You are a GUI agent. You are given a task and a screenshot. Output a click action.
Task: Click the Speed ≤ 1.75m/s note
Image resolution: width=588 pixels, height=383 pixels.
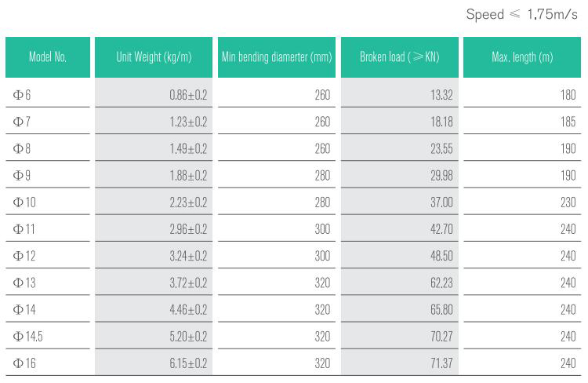coord(521,14)
